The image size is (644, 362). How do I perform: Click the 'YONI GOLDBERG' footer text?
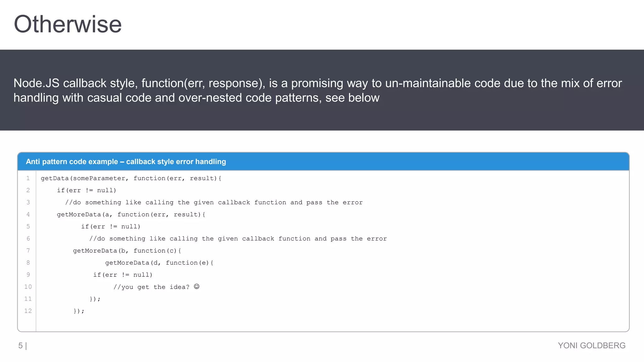[x=591, y=345]
